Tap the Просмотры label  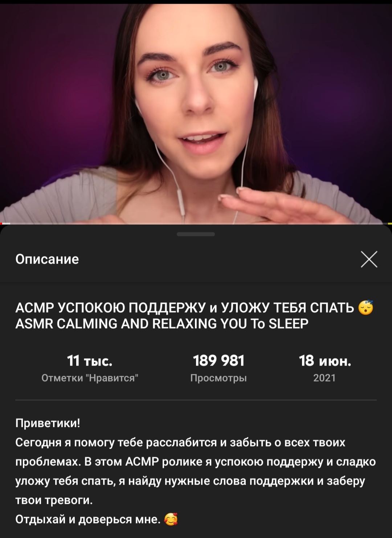click(219, 378)
